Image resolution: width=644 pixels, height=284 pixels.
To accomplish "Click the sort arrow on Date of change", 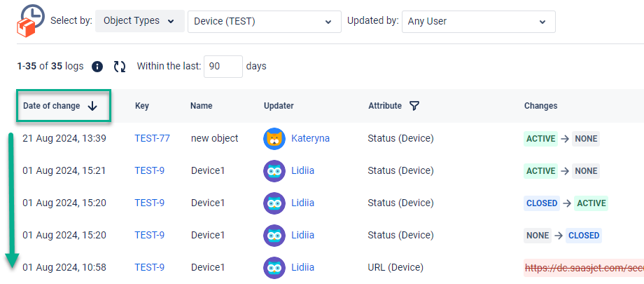I will coord(92,106).
